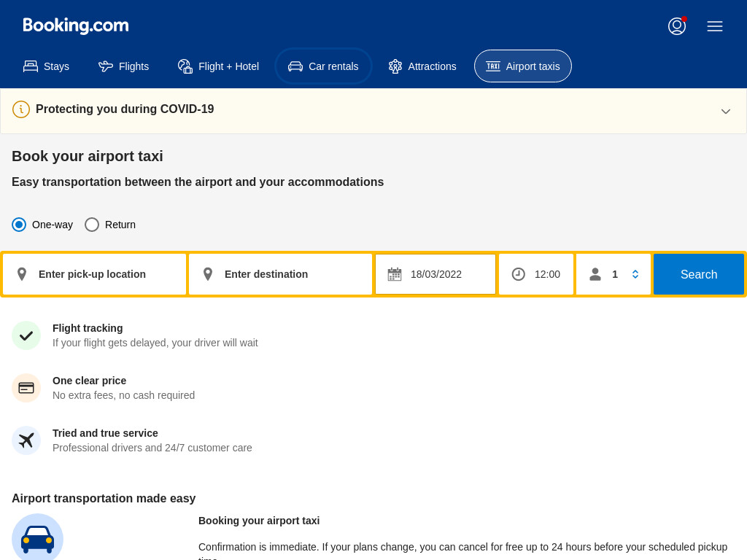Viewport: 747px width, 560px height.
Task: Select the One-way radio option
Action: 19,225
